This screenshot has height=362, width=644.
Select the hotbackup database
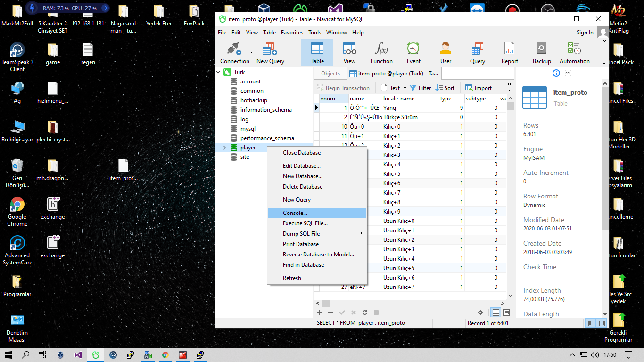click(x=254, y=100)
